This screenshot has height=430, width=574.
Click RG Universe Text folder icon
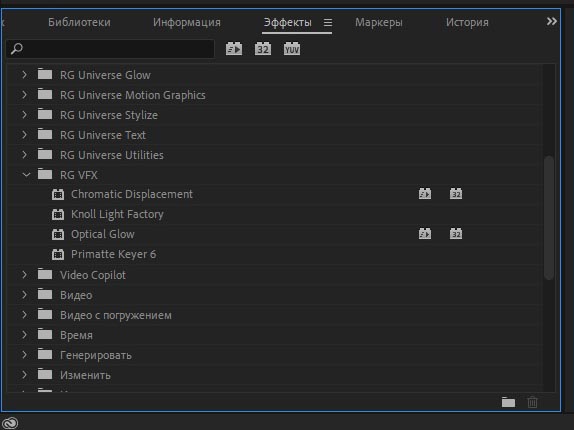[45, 134]
